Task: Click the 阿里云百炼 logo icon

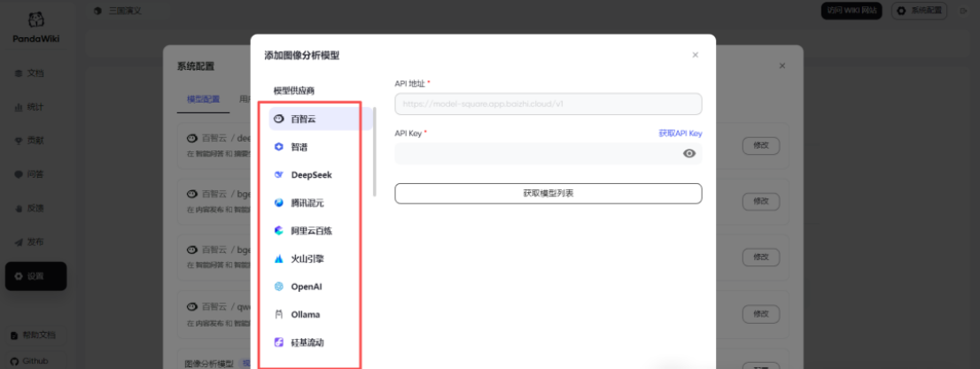Action: pos(279,230)
